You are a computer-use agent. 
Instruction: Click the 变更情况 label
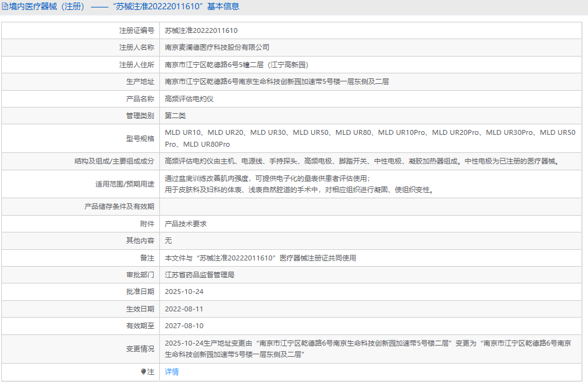(x=140, y=349)
